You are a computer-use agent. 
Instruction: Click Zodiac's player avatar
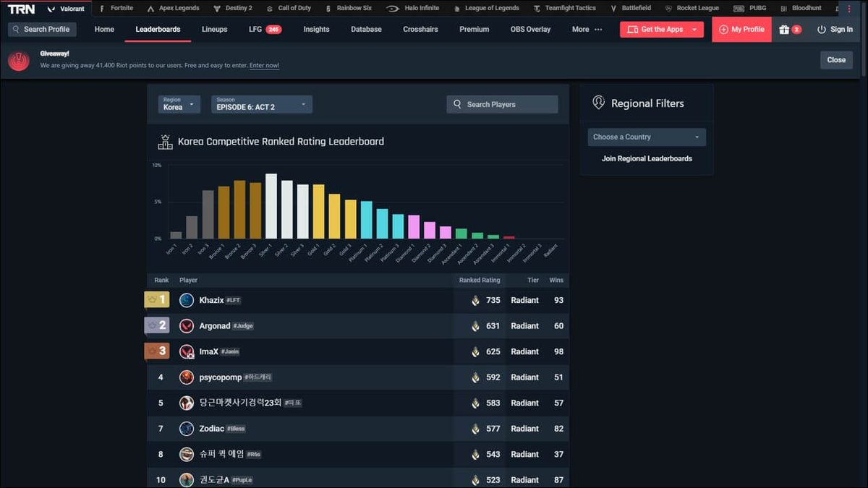tap(187, 429)
